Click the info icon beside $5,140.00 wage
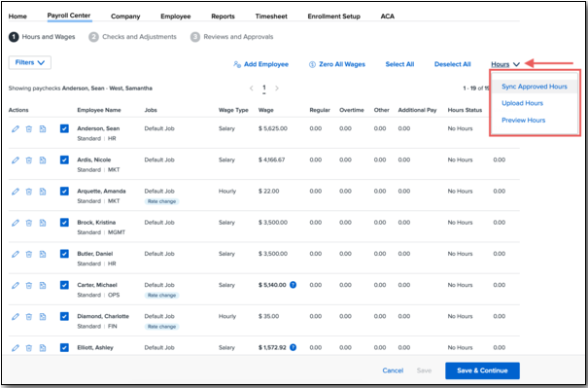 (293, 285)
